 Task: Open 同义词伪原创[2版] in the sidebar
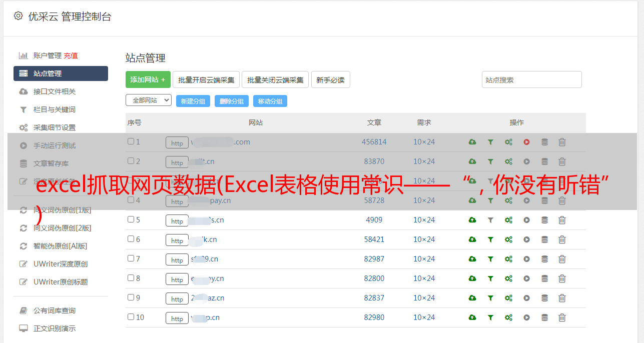(x=63, y=228)
